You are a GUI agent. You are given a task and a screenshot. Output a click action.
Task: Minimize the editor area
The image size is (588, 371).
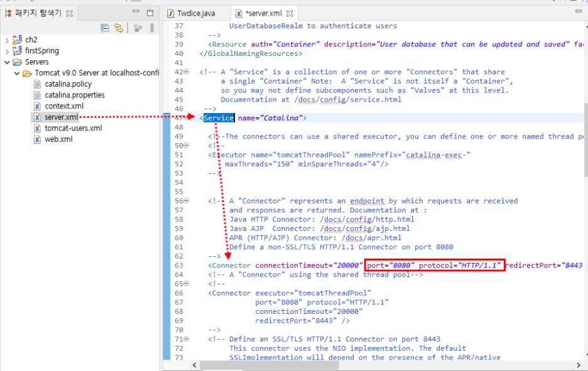coord(578,12)
